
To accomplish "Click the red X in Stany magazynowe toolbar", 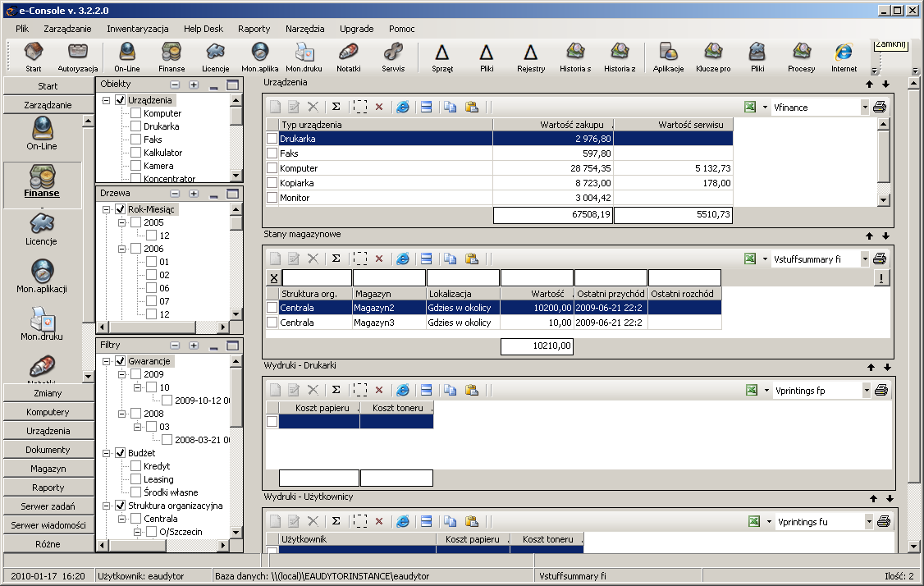I will (x=379, y=259).
